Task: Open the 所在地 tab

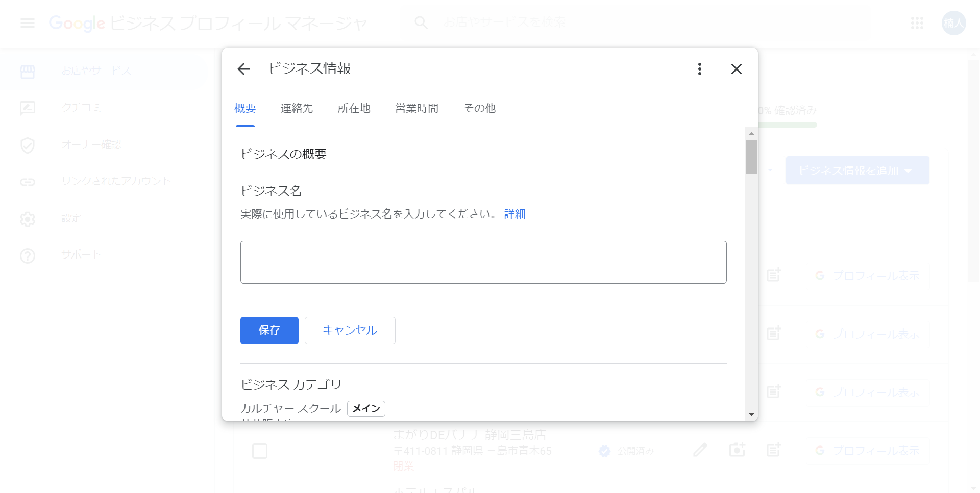Action: tap(354, 108)
